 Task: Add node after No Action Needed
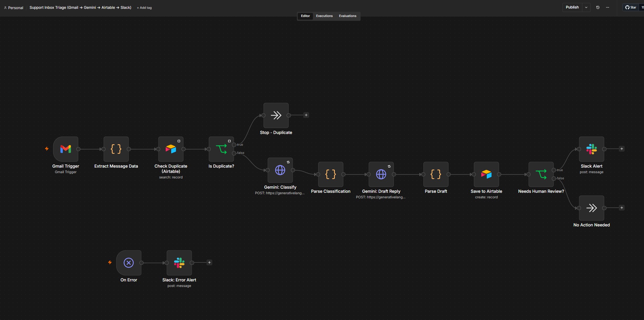tap(622, 208)
